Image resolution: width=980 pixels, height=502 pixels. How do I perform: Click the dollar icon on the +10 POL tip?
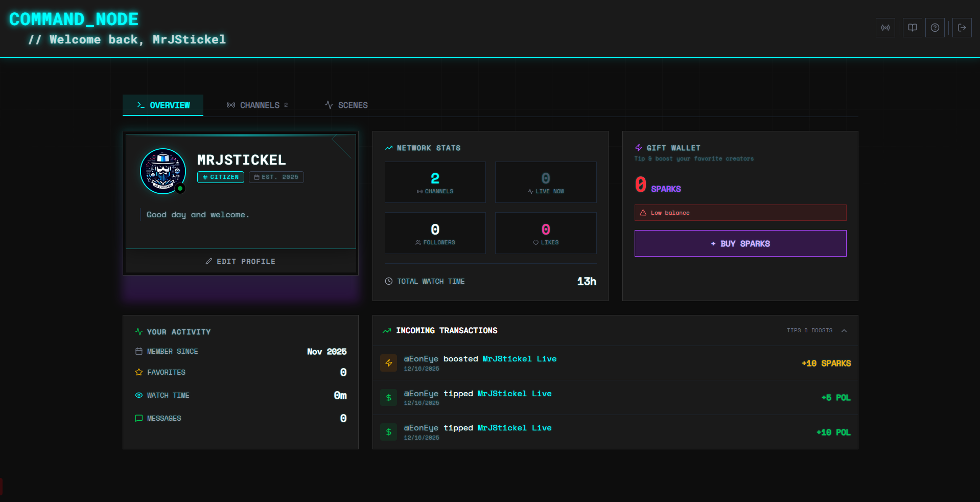pyautogui.click(x=389, y=432)
